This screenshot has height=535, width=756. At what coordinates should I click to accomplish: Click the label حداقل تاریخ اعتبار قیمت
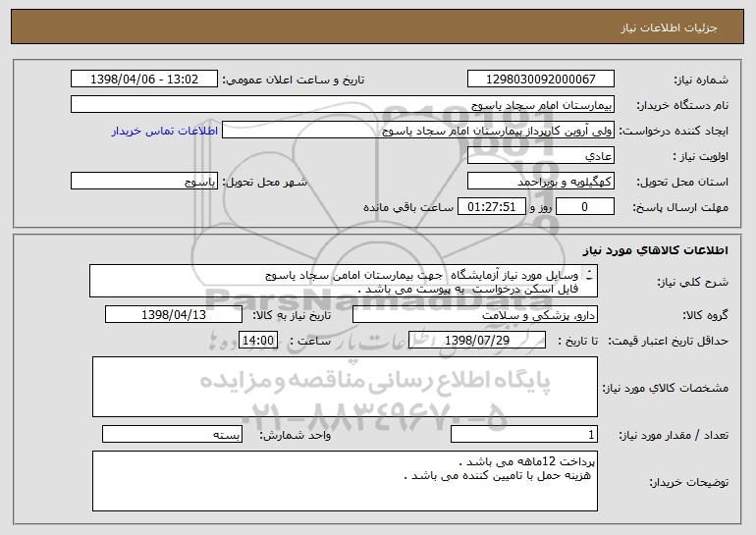pos(668,341)
